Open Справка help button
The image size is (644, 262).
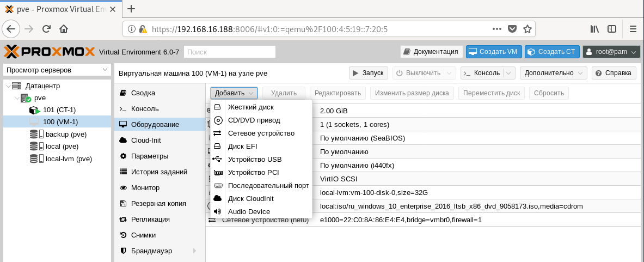(x=614, y=73)
